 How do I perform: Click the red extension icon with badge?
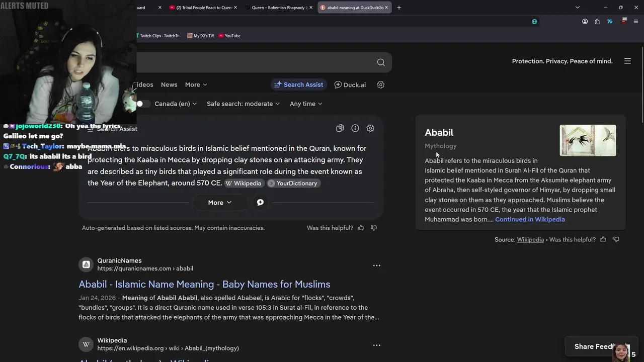click(x=623, y=21)
